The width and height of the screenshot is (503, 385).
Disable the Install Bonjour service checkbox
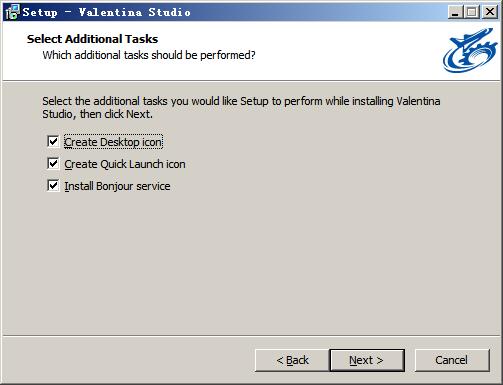pos(53,185)
